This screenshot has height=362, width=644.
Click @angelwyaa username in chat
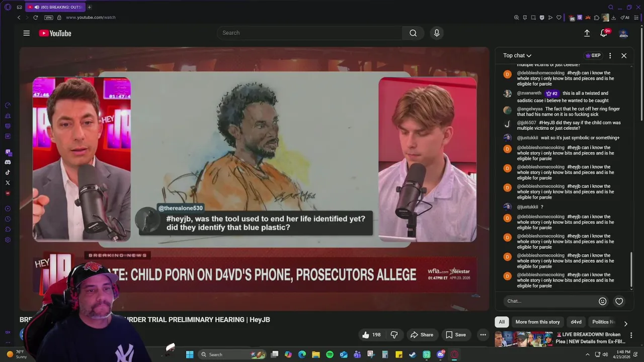click(530, 109)
